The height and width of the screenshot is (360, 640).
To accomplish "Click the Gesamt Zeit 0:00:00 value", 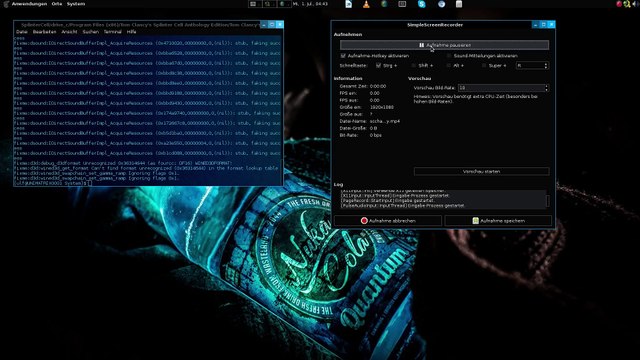I will tap(378, 86).
